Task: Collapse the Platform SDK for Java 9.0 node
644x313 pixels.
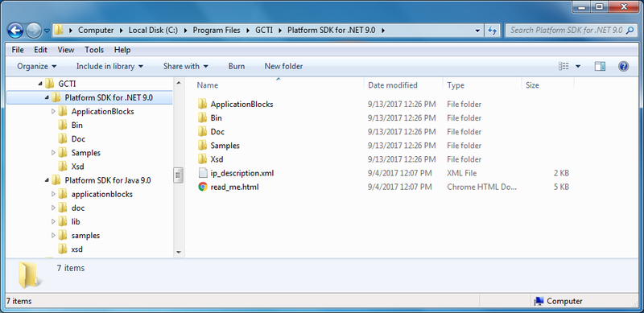Action: tap(47, 180)
